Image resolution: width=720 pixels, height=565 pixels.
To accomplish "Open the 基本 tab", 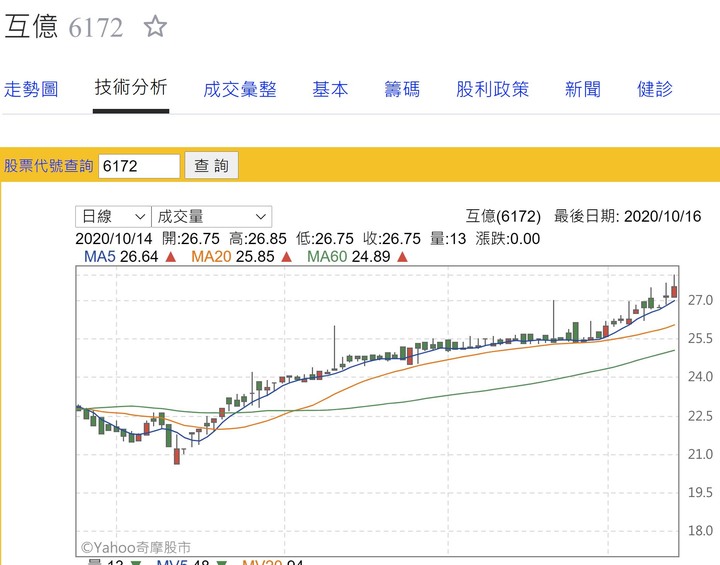I will 330,89.
